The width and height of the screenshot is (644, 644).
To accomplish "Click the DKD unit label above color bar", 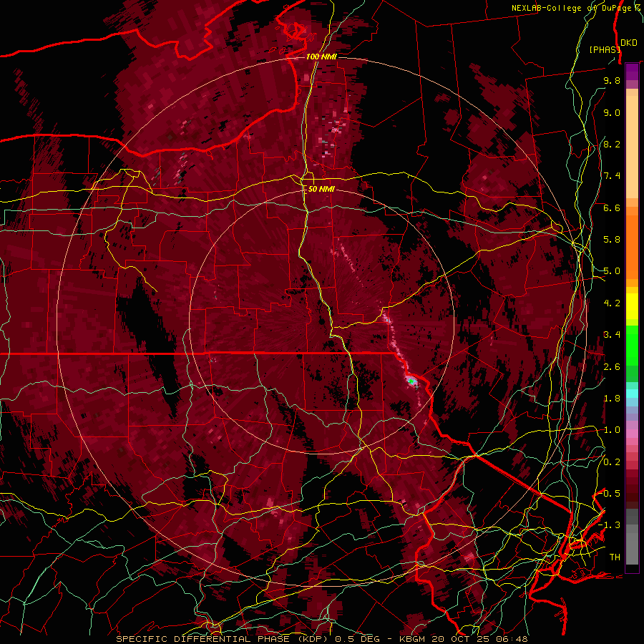I will [629, 43].
